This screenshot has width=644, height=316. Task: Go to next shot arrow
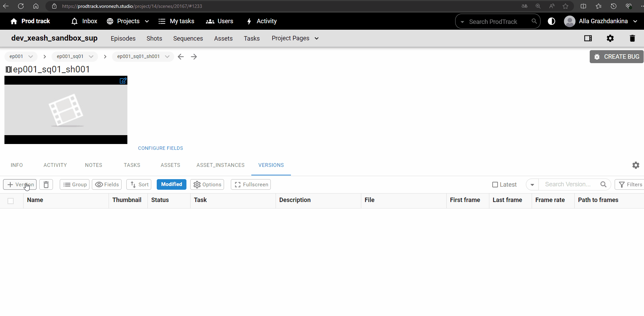click(x=194, y=57)
